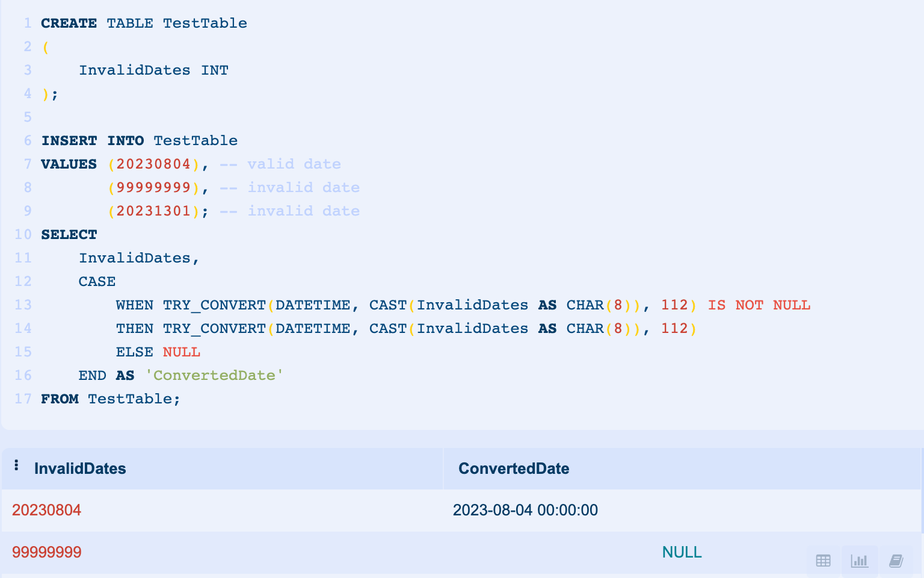Image resolution: width=924 pixels, height=578 pixels.
Task: Open the column options kebab menu
Action: coord(16,465)
